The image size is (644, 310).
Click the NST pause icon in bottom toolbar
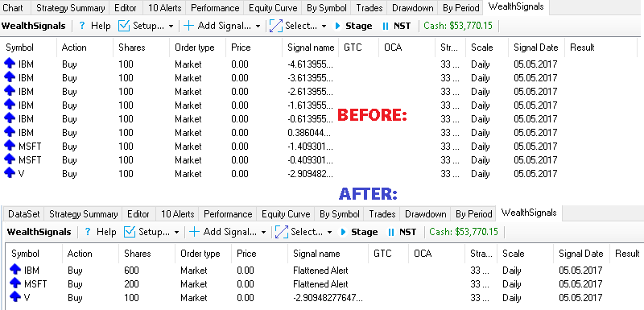pyautogui.click(x=391, y=233)
